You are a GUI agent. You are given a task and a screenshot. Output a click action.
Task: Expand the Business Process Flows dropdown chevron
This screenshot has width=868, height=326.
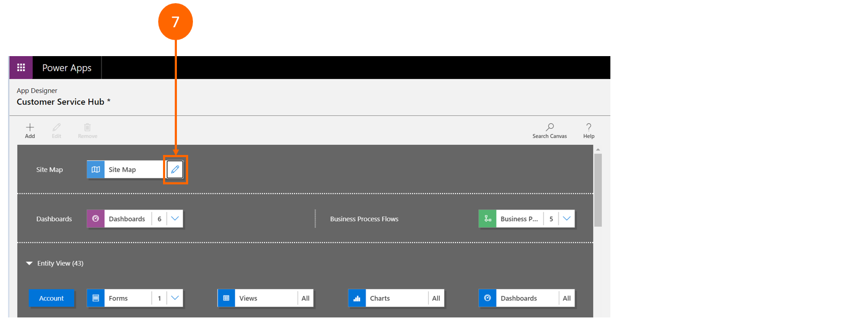pos(567,219)
